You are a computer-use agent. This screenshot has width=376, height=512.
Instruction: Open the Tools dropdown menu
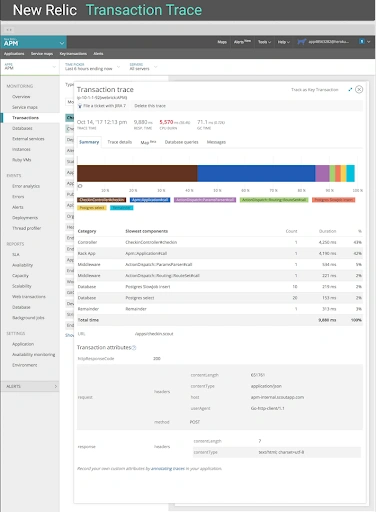tap(264, 42)
